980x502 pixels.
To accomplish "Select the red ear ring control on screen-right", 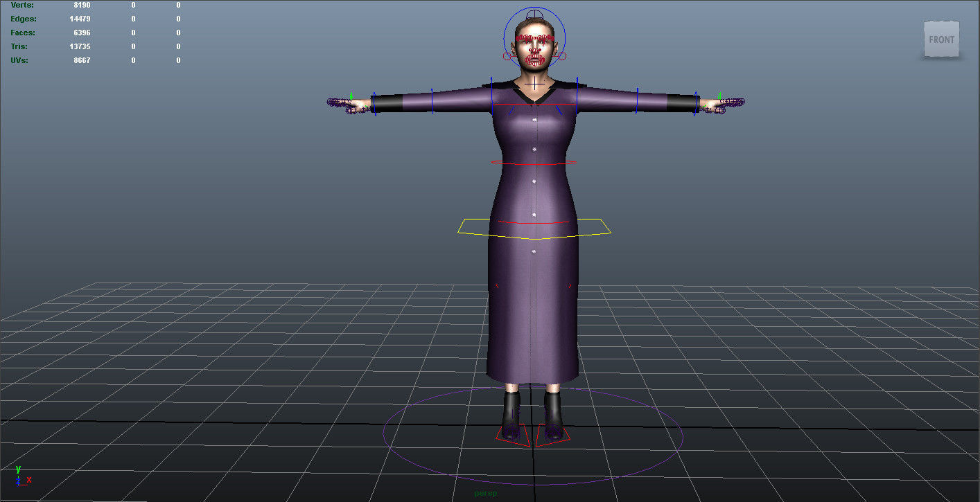I will (x=563, y=56).
